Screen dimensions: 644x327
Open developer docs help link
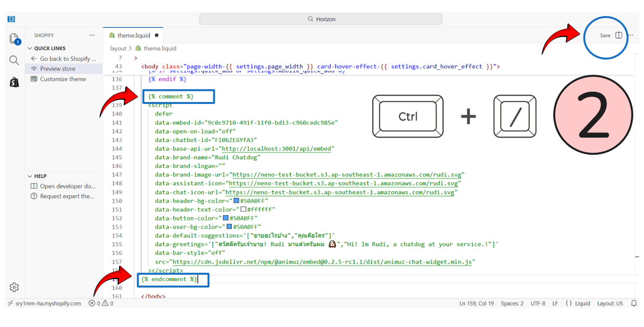pos(64,186)
